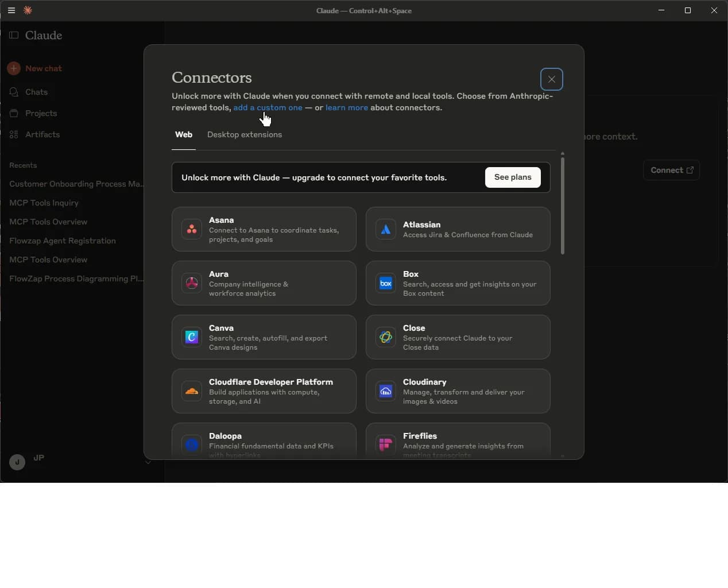Open recent chat Customer Onboarding Process
The height and width of the screenshot is (588, 728).
pyautogui.click(x=77, y=184)
